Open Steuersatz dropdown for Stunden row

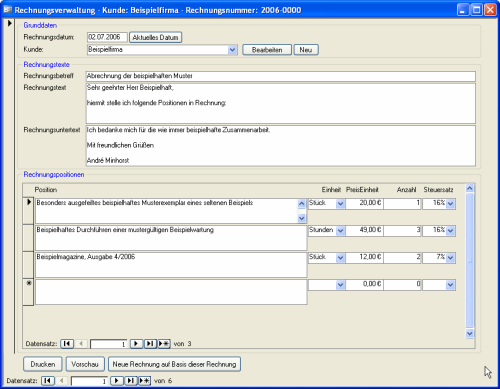450,231
